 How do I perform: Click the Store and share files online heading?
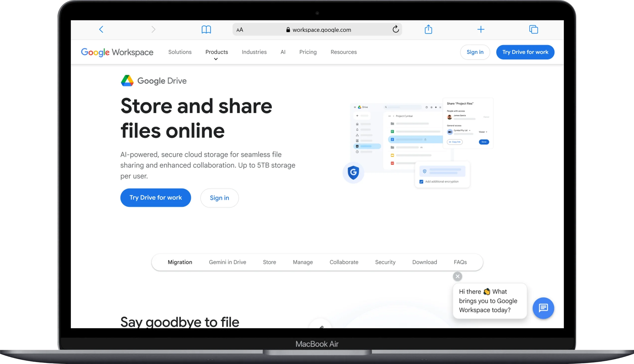point(196,118)
